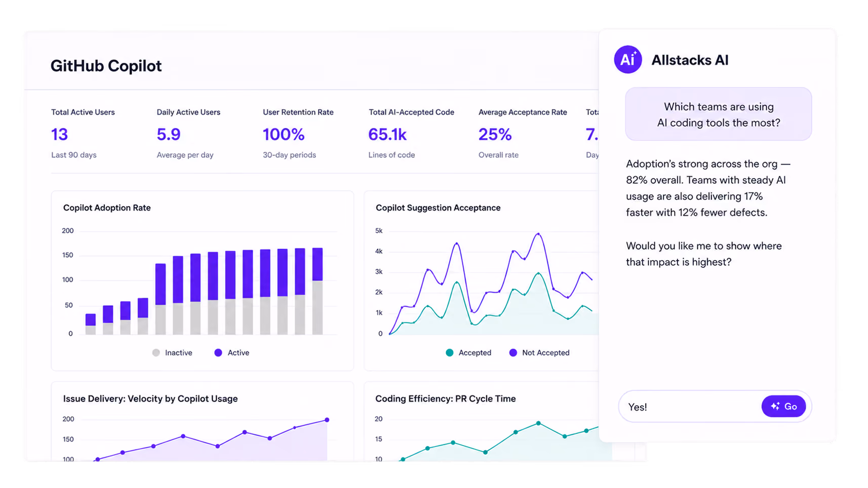This screenshot has height=488, width=868.
Task: Toggle the Inactive legend dot
Action: pos(156,353)
